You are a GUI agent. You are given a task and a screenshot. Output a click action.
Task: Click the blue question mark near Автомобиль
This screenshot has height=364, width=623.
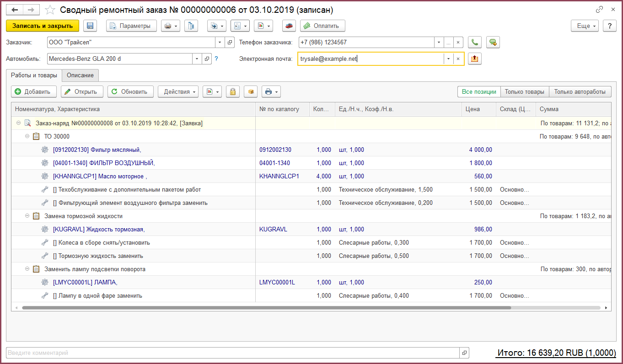coord(216,59)
